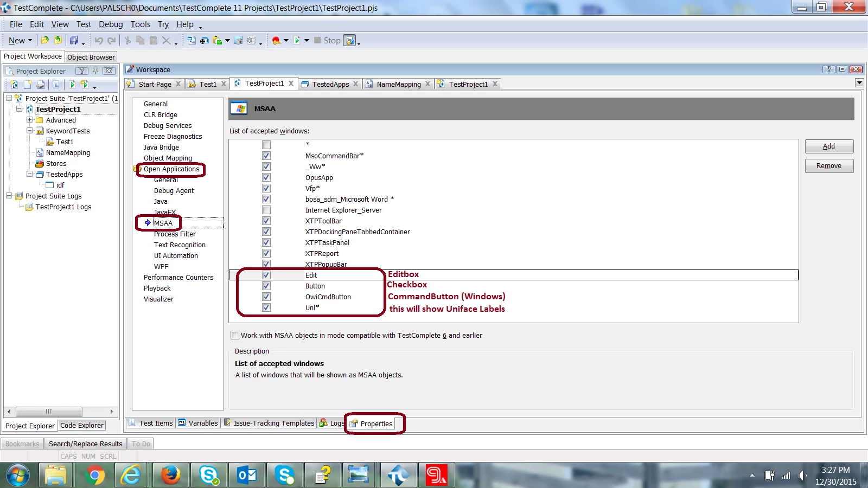Click the Stop toolbar button
The height and width of the screenshot is (488, 868).
click(x=327, y=40)
